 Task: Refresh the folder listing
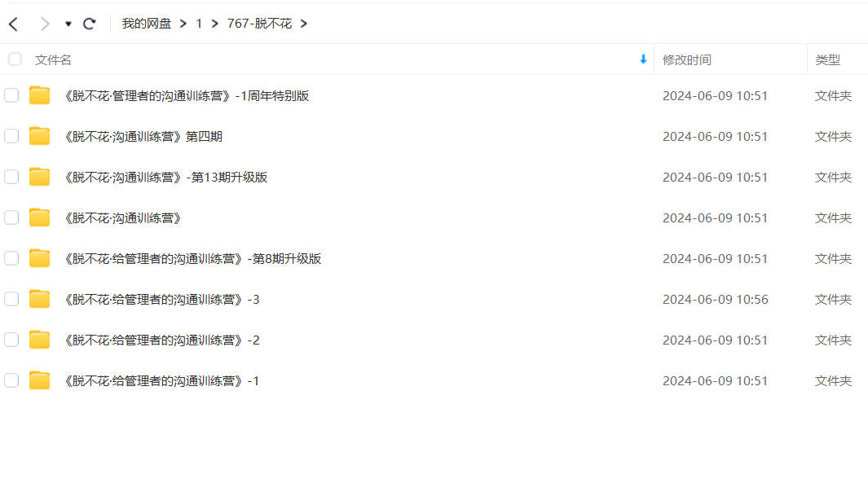click(x=89, y=24)
